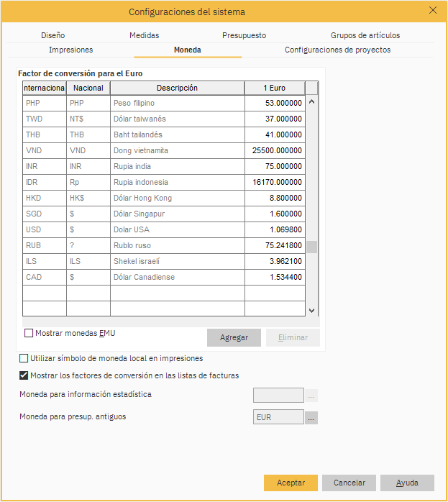This screenshot has height=502, width=448.
Task: Check Utilizar símbolo de moneda local
Action: pyautogui.click(x=24, y=358)
